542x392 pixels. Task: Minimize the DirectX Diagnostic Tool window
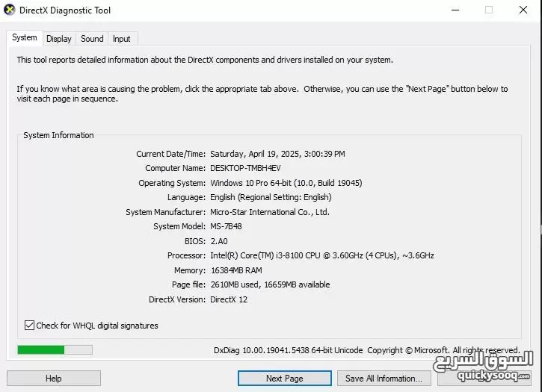455,10
